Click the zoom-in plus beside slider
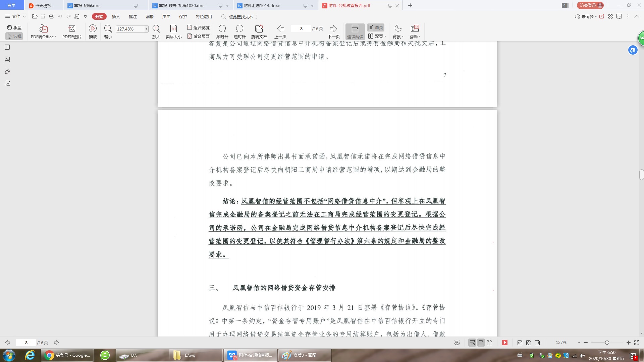The height and width of the screenshot is (362, 644). pyautogui.click(x=628, y=343)
